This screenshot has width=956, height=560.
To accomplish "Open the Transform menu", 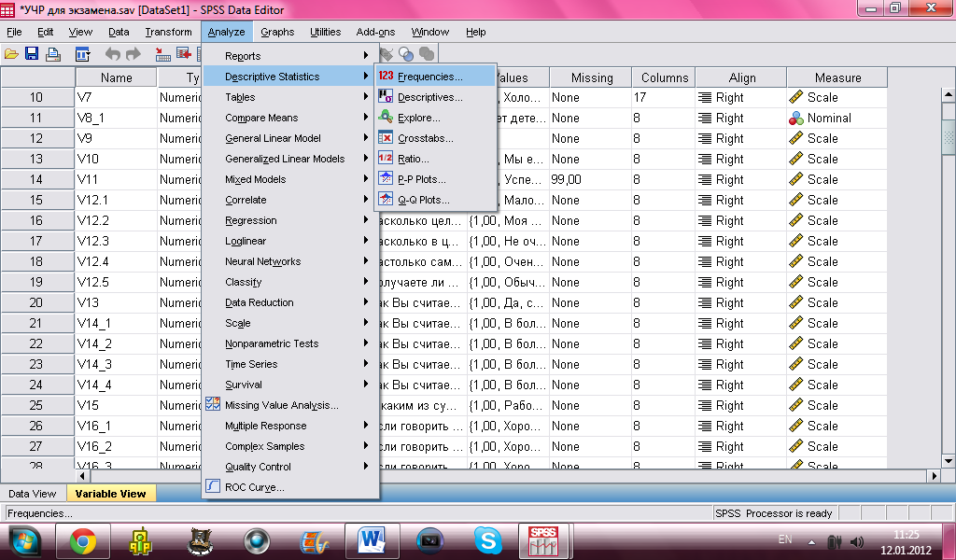I will click(x=168, y=32).
